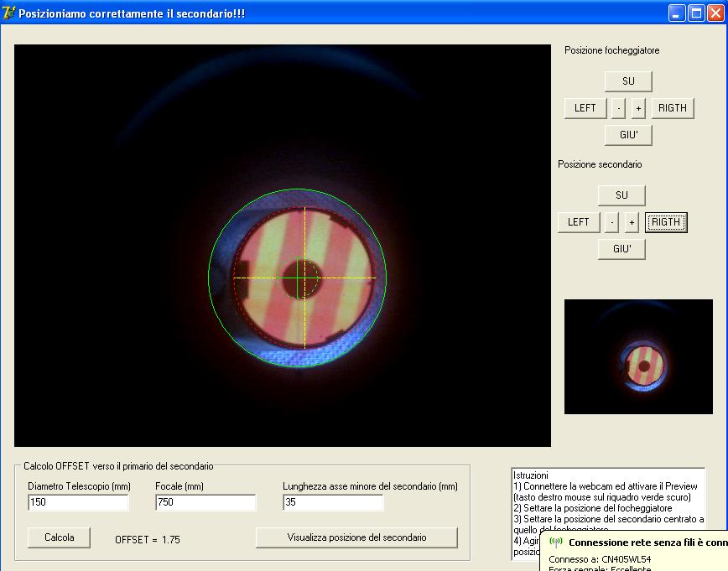Focus the asse minore del secondario field
Screen dimensions: 728x571
[x=333, y=502]
